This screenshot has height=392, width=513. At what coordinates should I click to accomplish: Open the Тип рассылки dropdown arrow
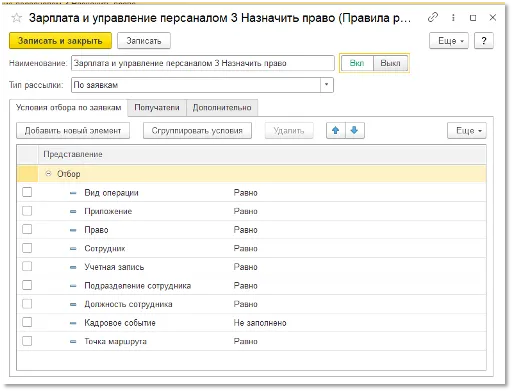(327, 85)
